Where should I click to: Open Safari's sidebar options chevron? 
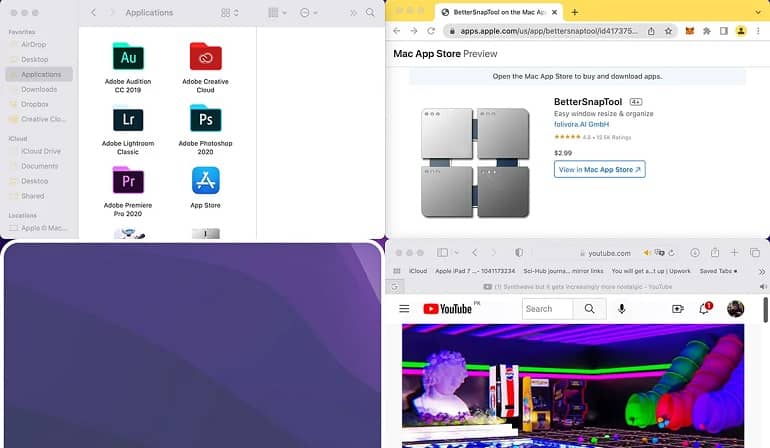click(456, 253)
